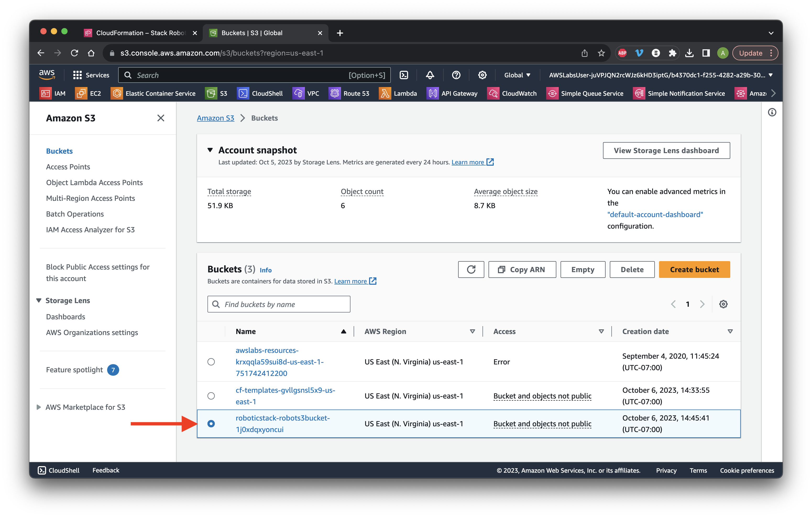Image resolution: width=812 pixels, height=517 pixels.
Task: Open Simple Queue Service shortcut
Action: tap(585, 94)
